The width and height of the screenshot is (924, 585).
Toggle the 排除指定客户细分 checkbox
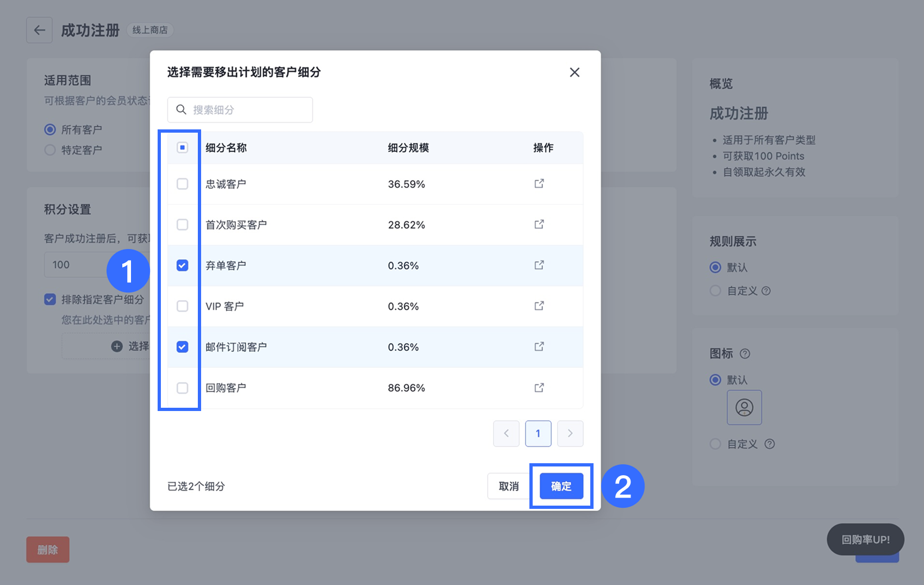50,300
